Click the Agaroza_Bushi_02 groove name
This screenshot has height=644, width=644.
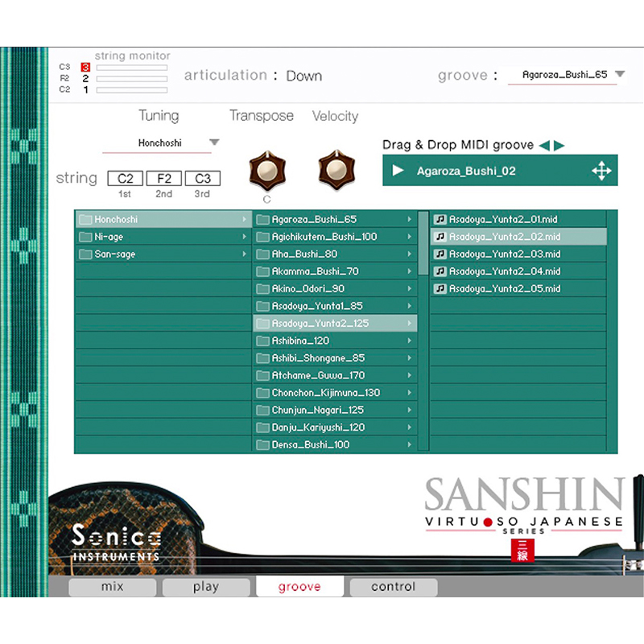466,171
